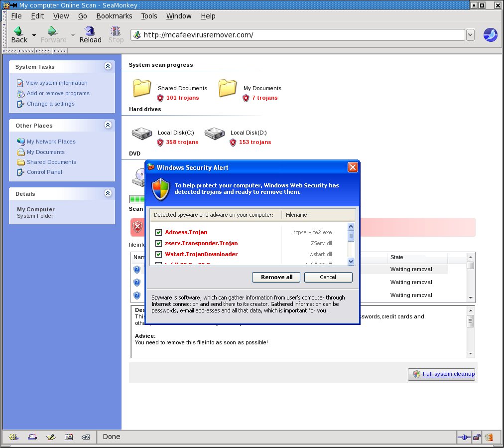
Task: Click the View system information icon
Action: point(20,83)
